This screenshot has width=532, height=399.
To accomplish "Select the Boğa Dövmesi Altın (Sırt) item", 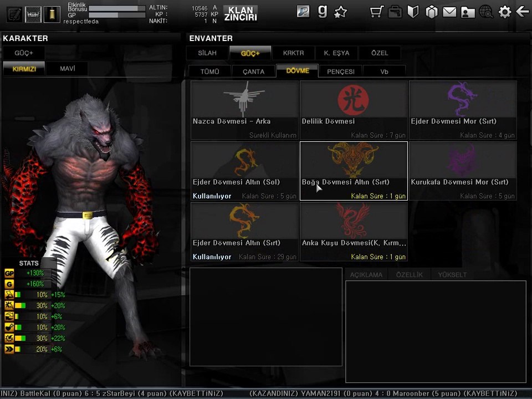I will 354,171.
